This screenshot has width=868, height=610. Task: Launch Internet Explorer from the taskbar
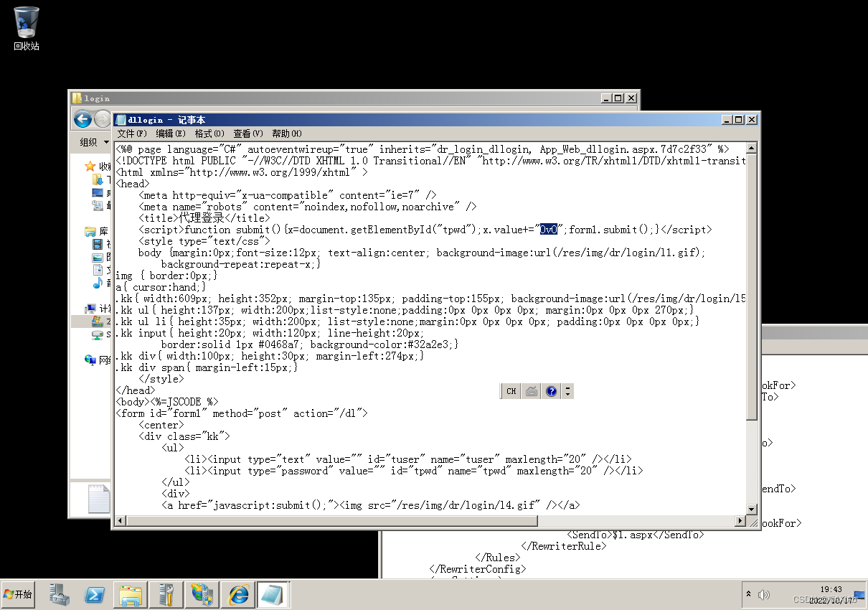pyautogui.click(x=238, y=594)
